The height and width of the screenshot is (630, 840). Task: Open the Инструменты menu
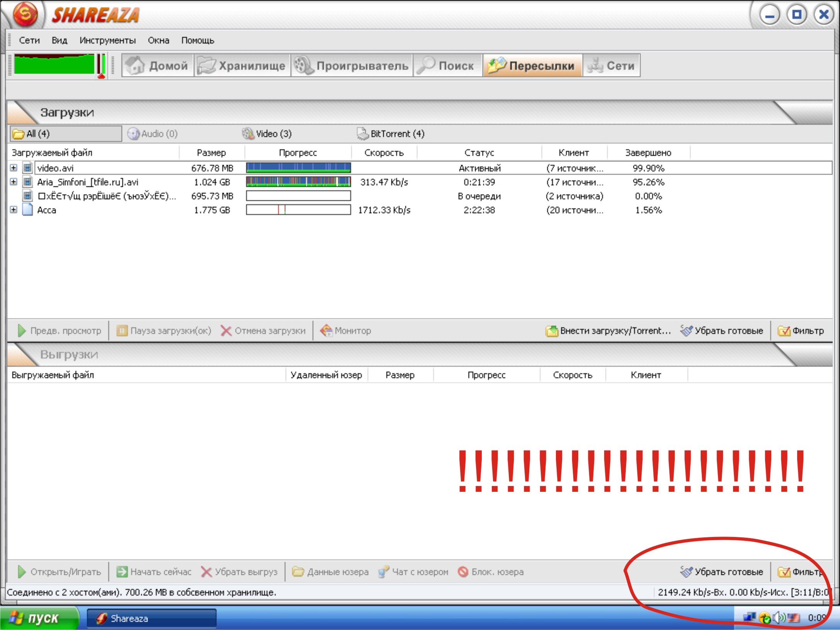pyautogui.click(x=107, y=40)
